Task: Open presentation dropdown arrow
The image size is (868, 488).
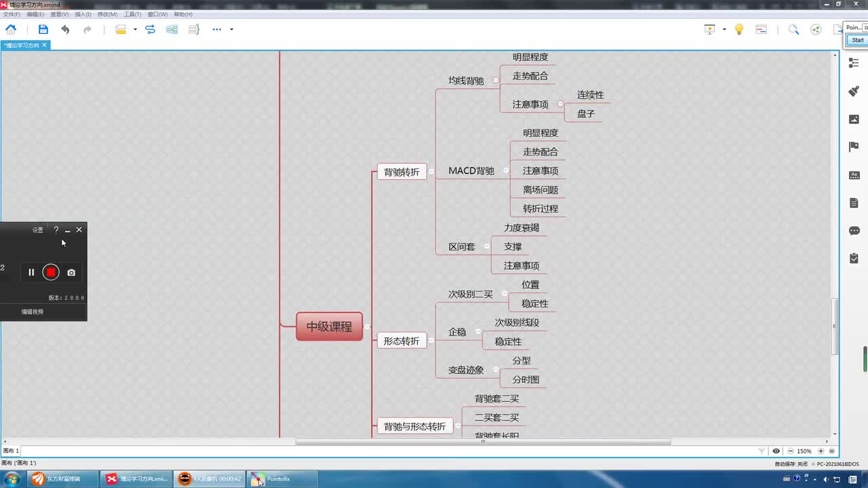Action: (x=724, y=29)
